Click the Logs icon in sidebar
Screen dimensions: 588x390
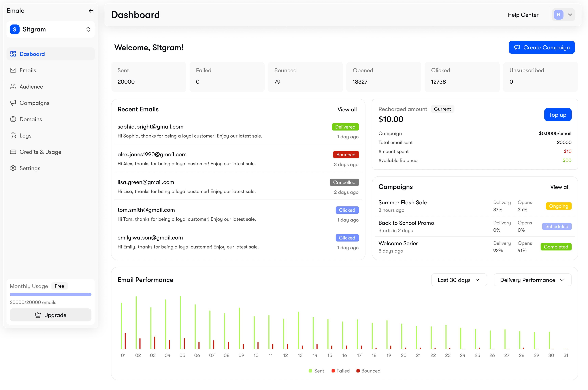pyautogui.click(x=13, y=136)
